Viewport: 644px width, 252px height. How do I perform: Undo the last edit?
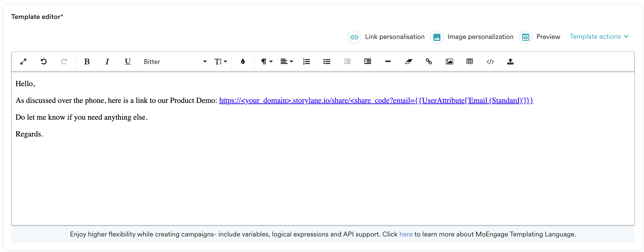43,62
